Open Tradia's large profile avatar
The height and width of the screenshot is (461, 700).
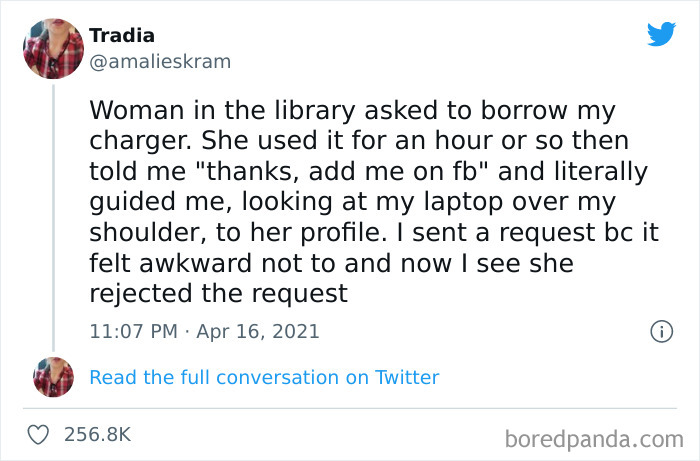click(x=52, y=47)
